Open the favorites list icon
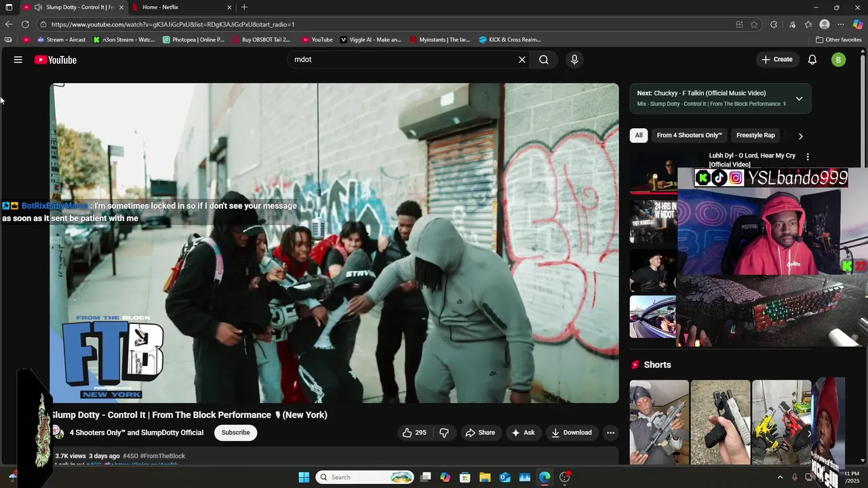The width and height of the screenshot is (868, 488). tap(808, 24)
